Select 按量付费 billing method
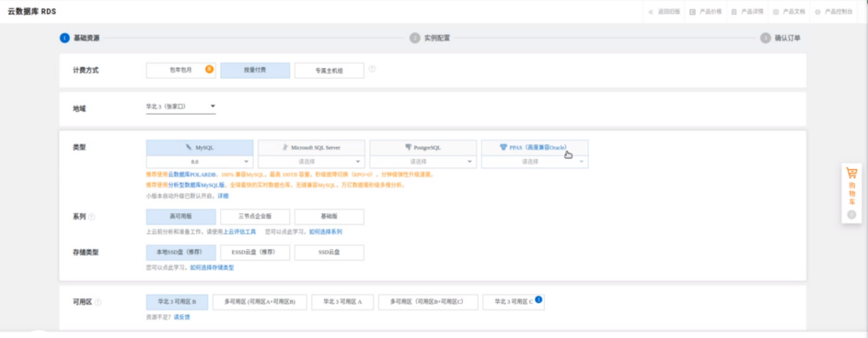Image resolution: width=868 pixels, height=338 pixels. click(x=255, y=71)
